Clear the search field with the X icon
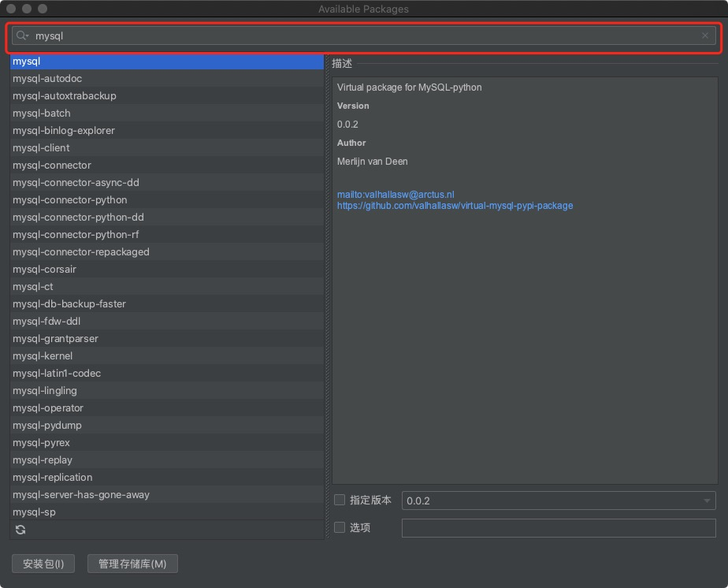The height and width of the screenshot is (588, 728). point(705,35)
